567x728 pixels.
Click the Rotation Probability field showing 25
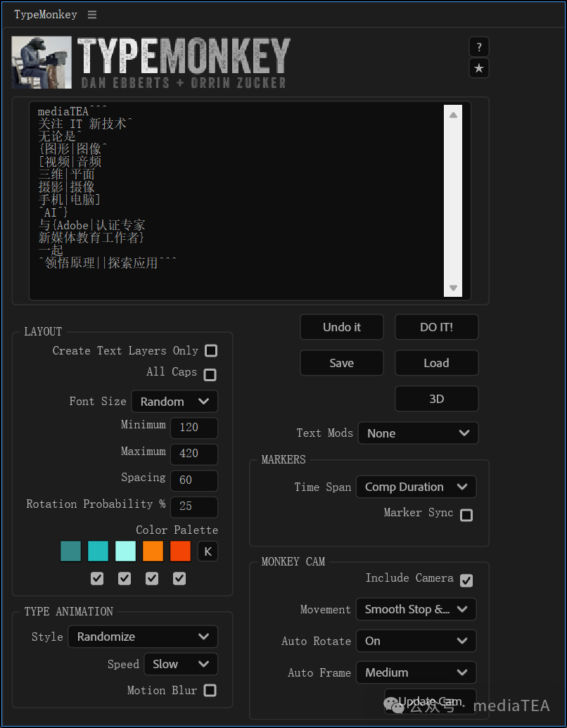[x=194, y=507]
